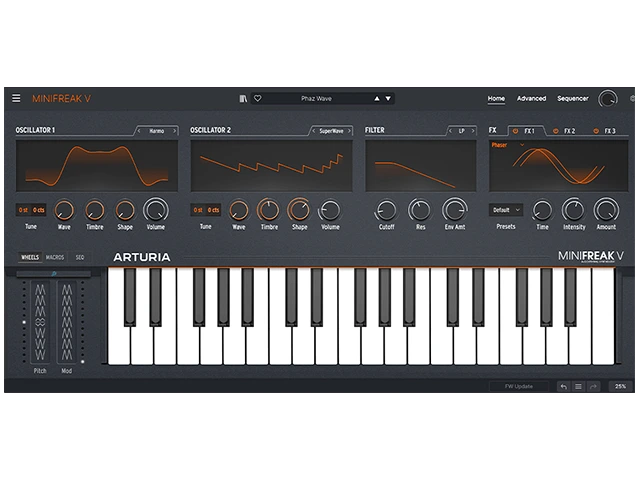Click Oscillator 1 Timbre knob
Viewport: 640px width, 480px height.
95,210
